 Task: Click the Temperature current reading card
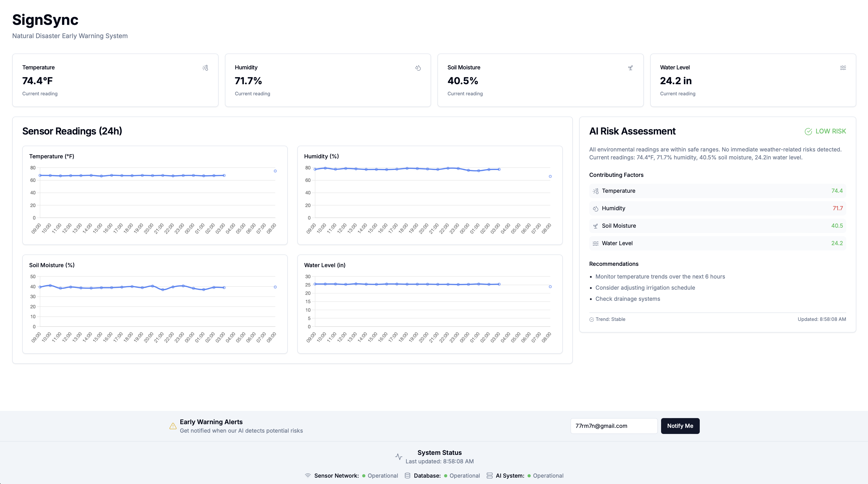coord(115,80)
